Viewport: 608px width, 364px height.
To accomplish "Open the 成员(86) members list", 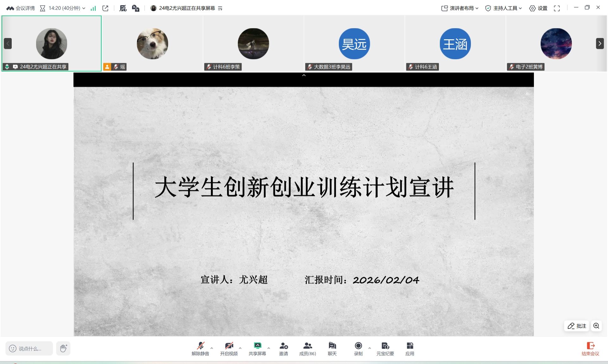I will tap(307, 348).
